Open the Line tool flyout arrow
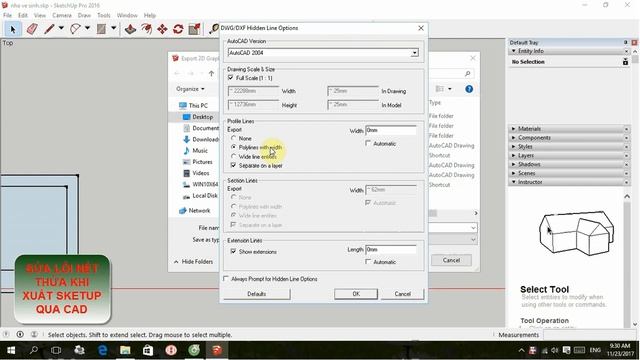 61,28
